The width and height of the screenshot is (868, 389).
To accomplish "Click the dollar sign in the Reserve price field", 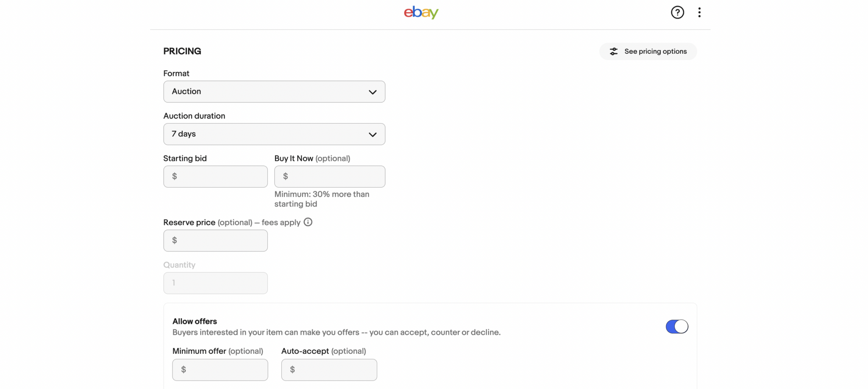I will tap(175, 240).
